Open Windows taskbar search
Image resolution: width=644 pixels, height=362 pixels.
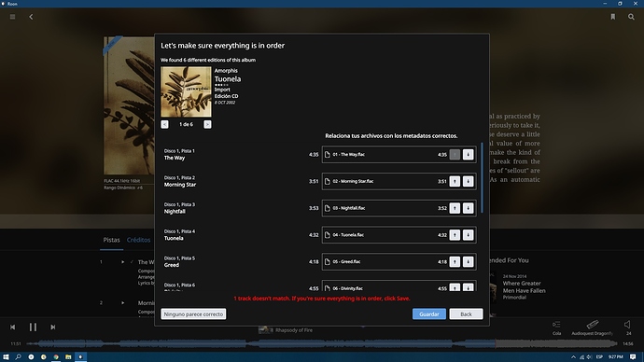[18, 357]
